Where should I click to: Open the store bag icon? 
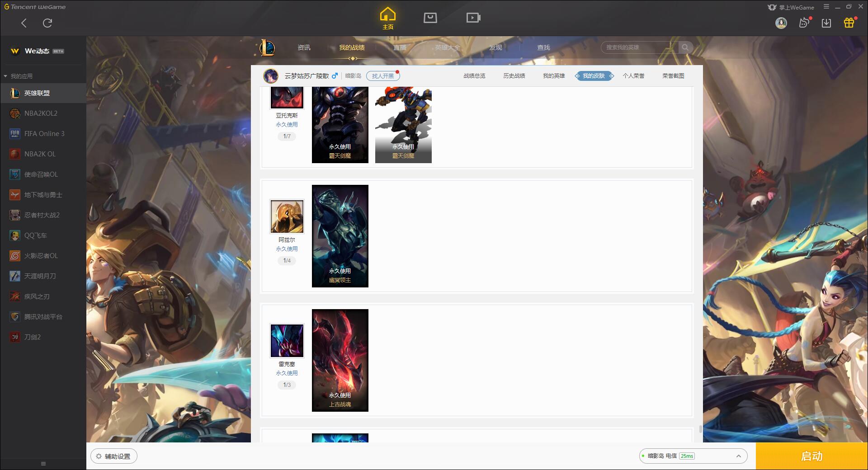coord(430,18)
